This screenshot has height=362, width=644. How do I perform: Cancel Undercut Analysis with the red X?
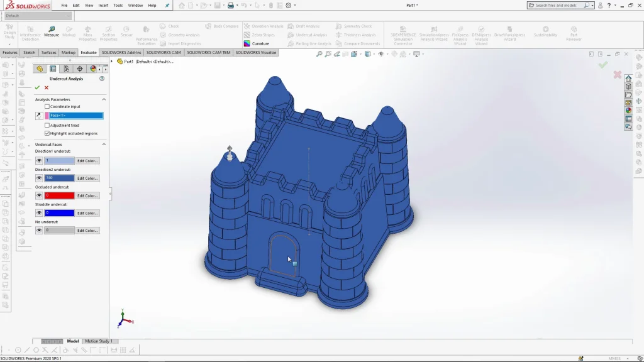(x=46, y=87)
